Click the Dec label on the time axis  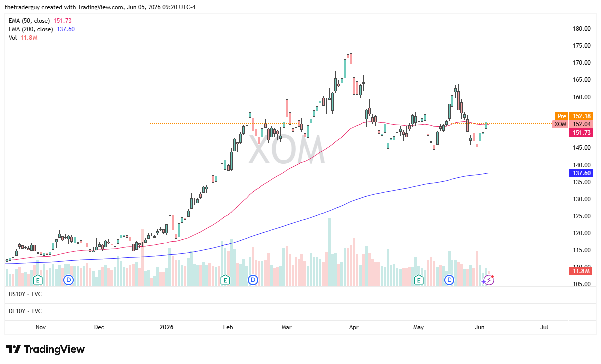(99, 327)
